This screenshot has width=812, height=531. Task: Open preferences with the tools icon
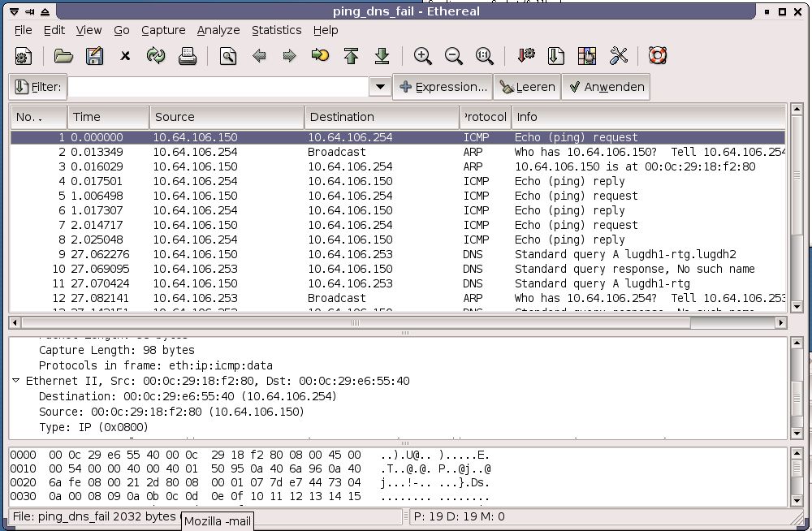point(618,56)
